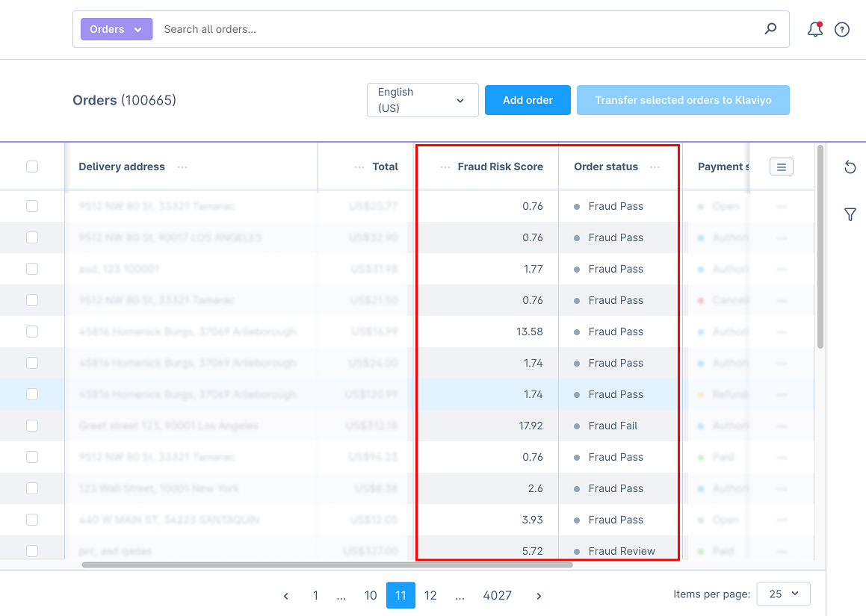Click the search magnifier icon

[x=770, y=29]
